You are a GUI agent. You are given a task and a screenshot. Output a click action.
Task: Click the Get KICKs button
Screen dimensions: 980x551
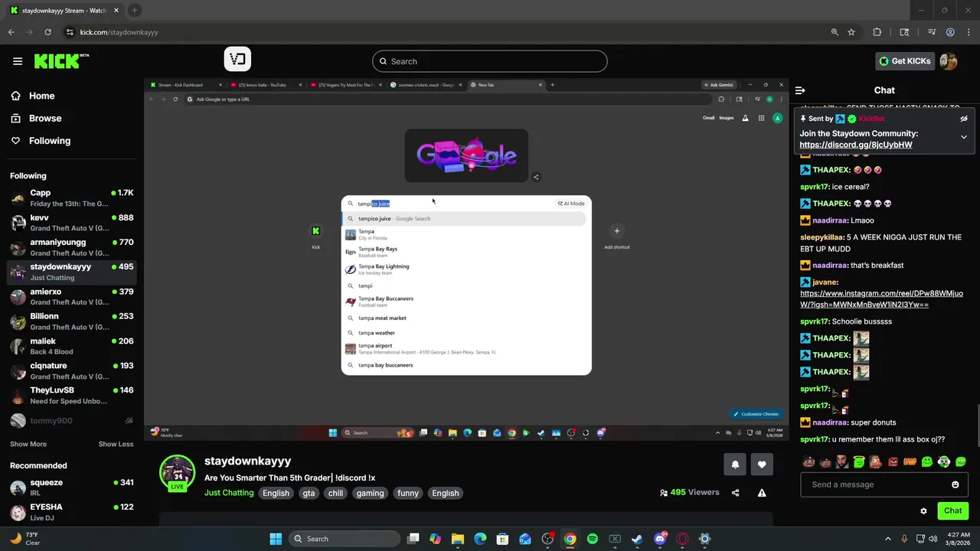coord(905,61)
